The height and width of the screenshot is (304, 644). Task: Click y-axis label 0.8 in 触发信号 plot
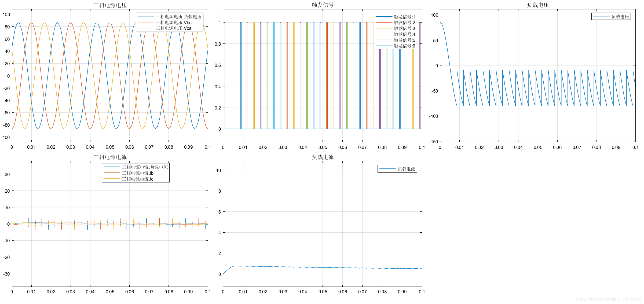(218, 44)
